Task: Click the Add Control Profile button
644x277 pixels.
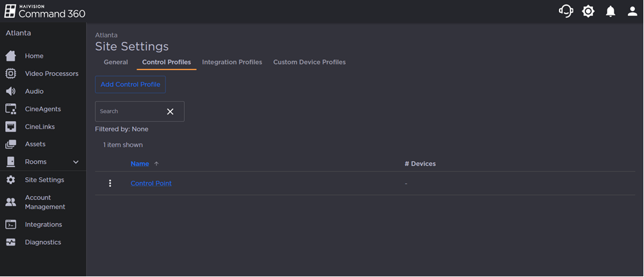Action: click(x=130, y=84)
